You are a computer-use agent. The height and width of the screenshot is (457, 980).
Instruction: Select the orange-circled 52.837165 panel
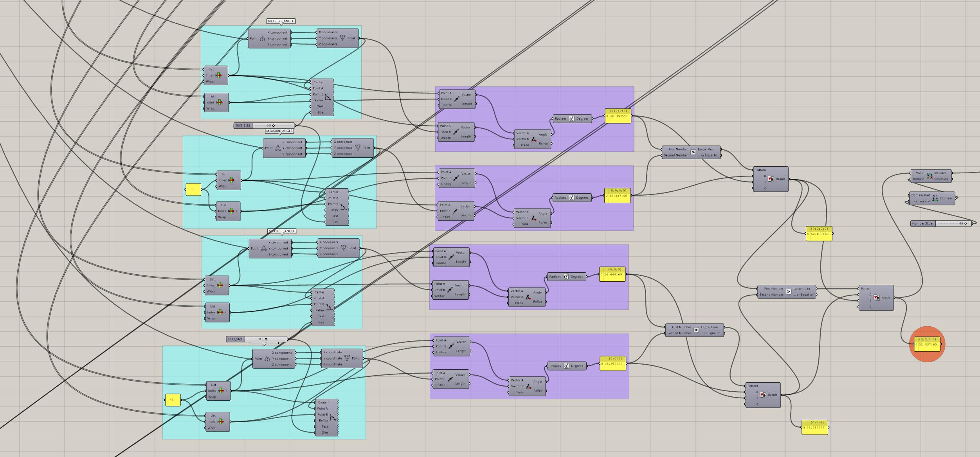click(x=927, y=345)
